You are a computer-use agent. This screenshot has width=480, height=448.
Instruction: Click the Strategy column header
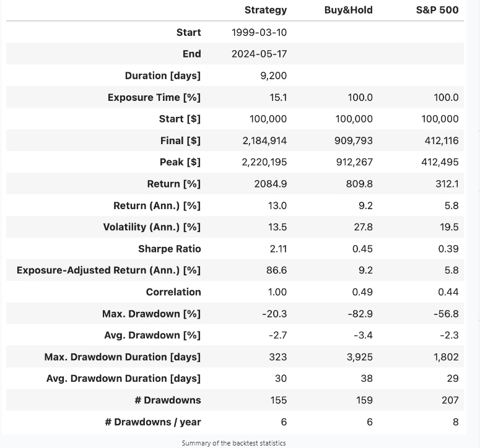coord(266,10)
